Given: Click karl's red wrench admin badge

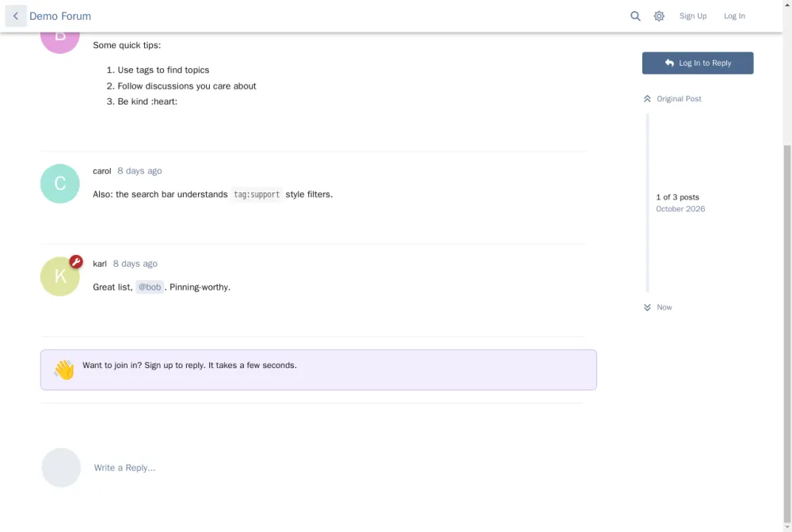Looking at the screenshot, I should pos(76,262).
